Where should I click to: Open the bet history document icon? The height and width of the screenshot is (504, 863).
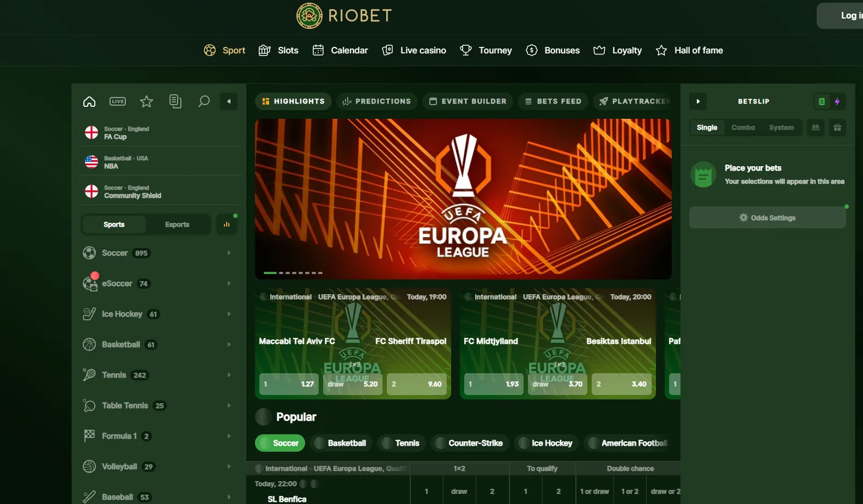click(x=175, y=101)
